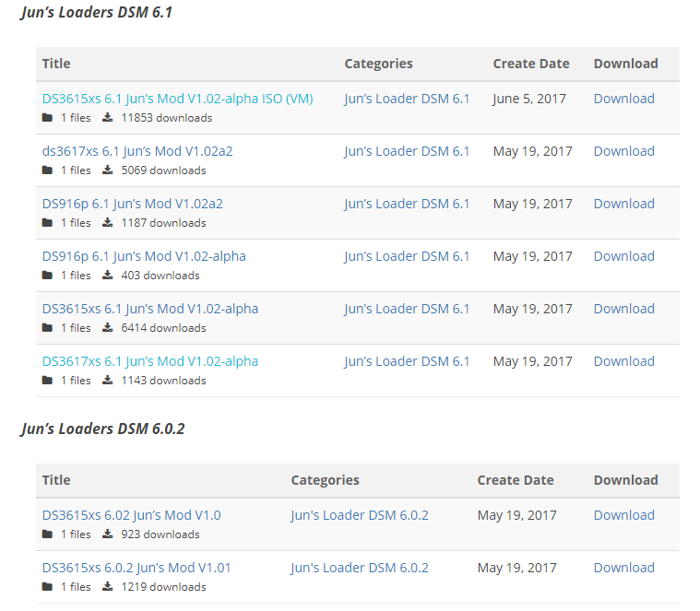Click folder icon in 5069 downloads row
The width and height of the screenshot is (700, 611).
click(47, 170)
